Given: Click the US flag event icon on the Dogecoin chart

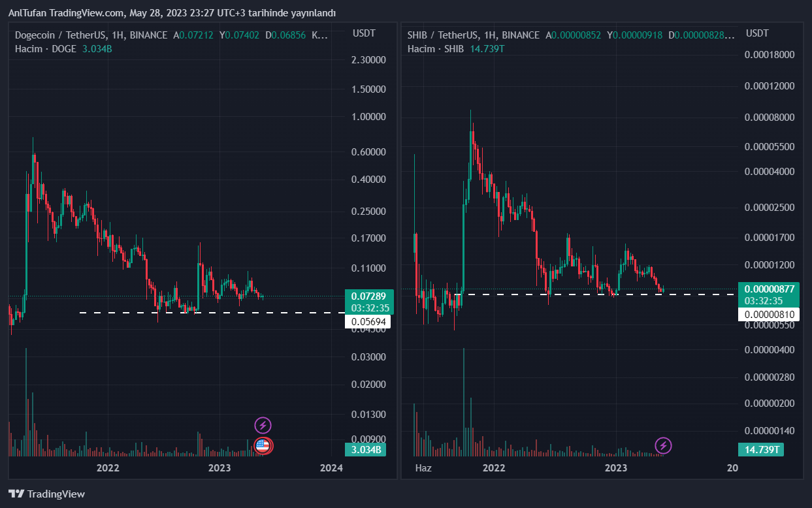Looking at the screenshot, I should tap(263, 446).
